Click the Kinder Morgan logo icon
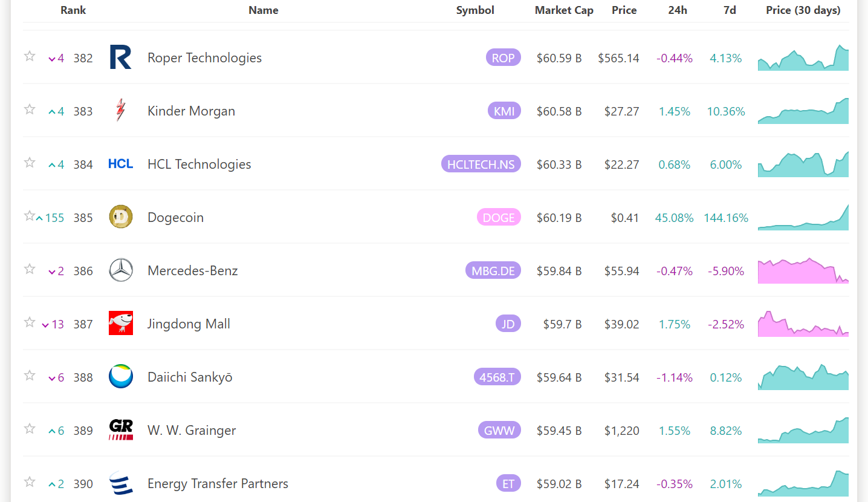 click(120, 111)
